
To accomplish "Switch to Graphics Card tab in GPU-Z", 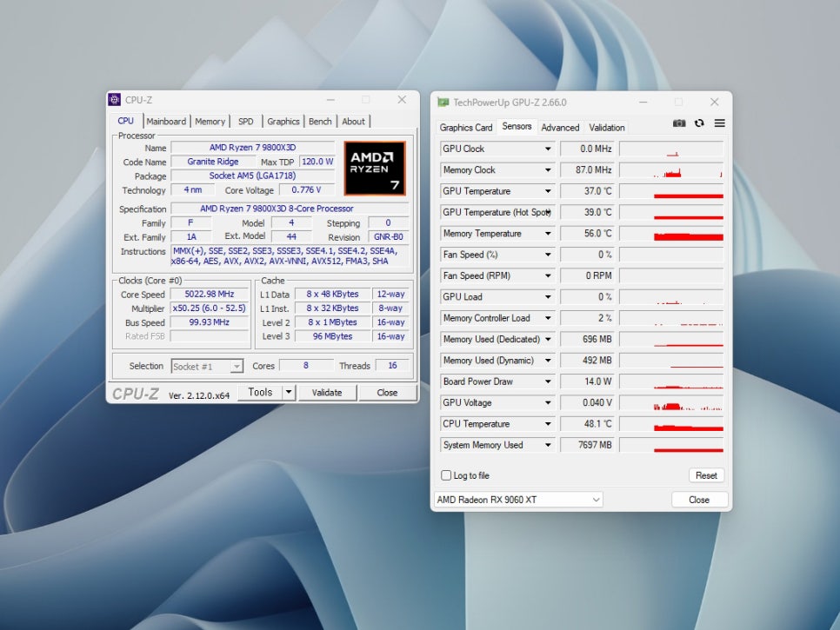I will coord(466,128).
